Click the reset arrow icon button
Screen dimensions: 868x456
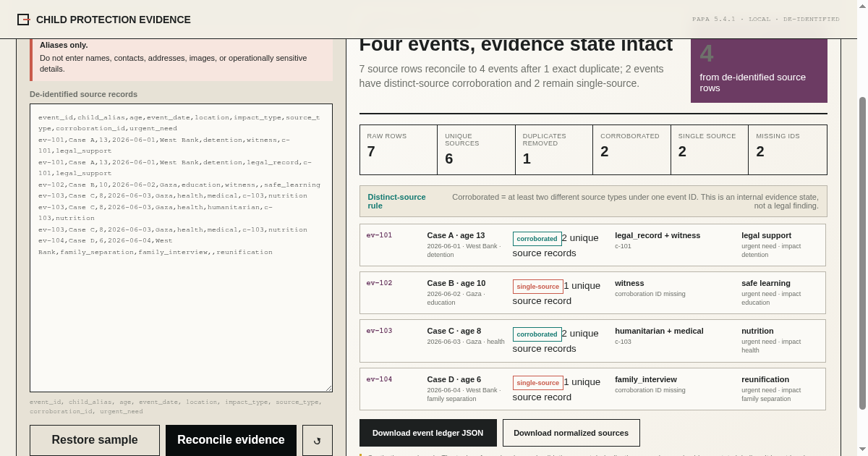click(318, 440)
